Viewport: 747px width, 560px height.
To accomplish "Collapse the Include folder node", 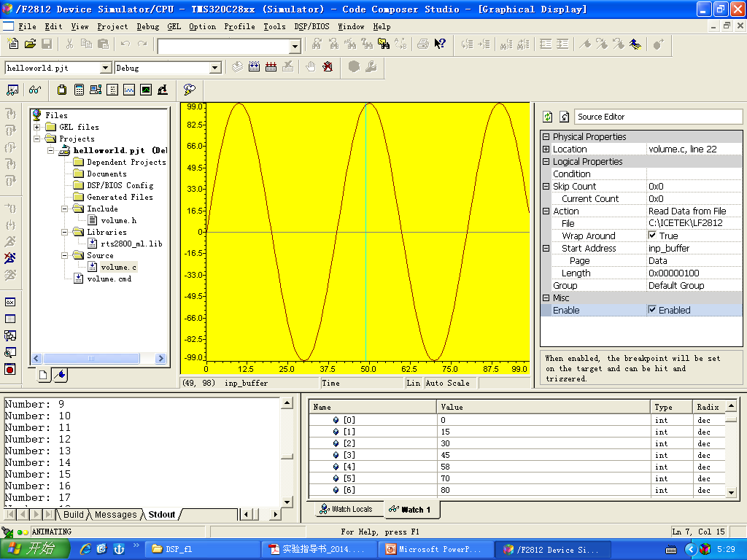I will coord(64,209).
